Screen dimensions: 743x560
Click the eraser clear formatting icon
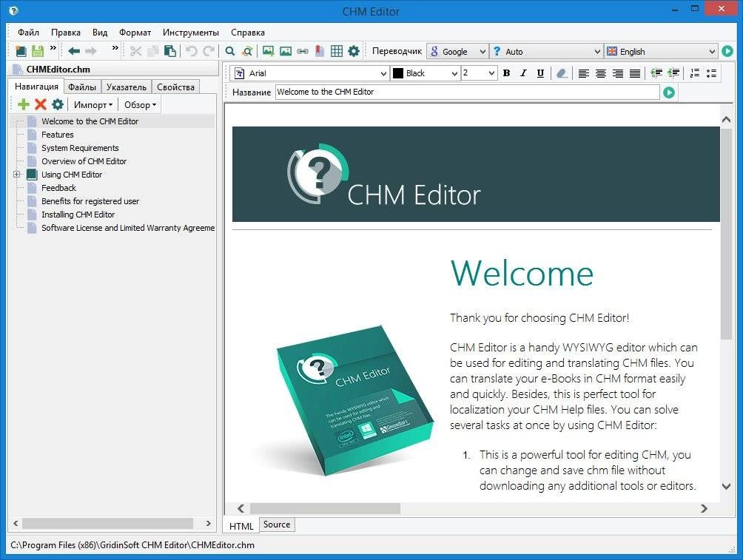click(562, 73)
